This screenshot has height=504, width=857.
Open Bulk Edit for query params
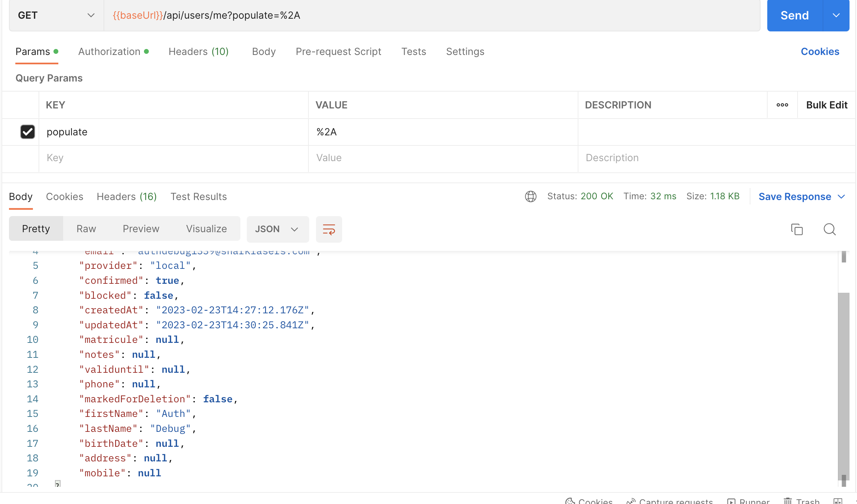click(x=827, y=105)
